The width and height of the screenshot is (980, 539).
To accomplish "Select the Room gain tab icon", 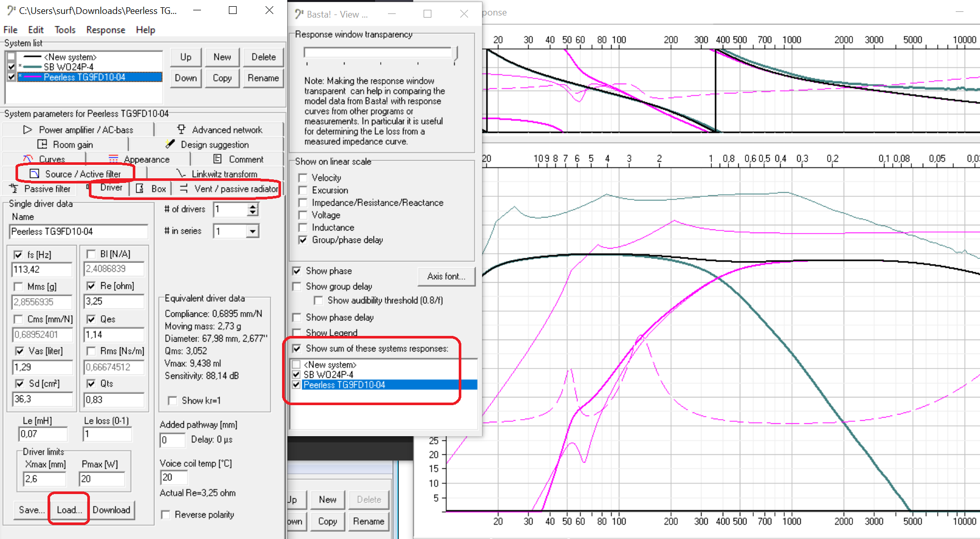I will (42, 144).
